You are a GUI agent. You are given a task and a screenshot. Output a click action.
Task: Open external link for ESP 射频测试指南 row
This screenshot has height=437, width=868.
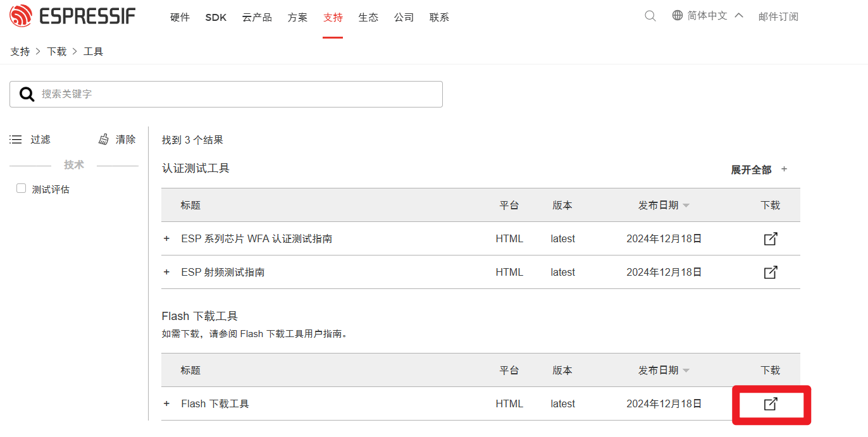[771, 273]
